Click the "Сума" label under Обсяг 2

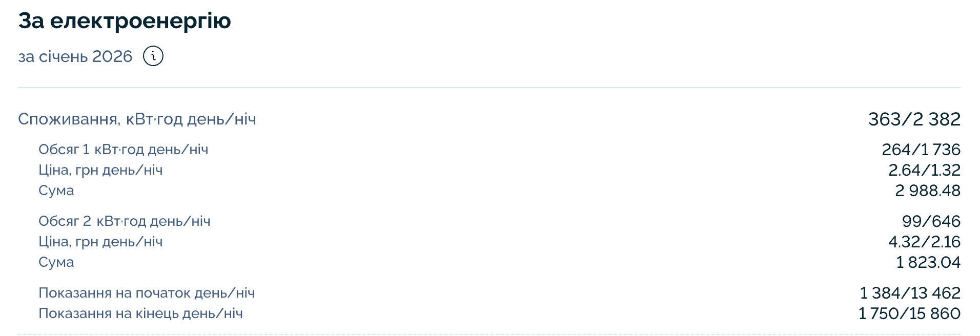coord(56,262)
